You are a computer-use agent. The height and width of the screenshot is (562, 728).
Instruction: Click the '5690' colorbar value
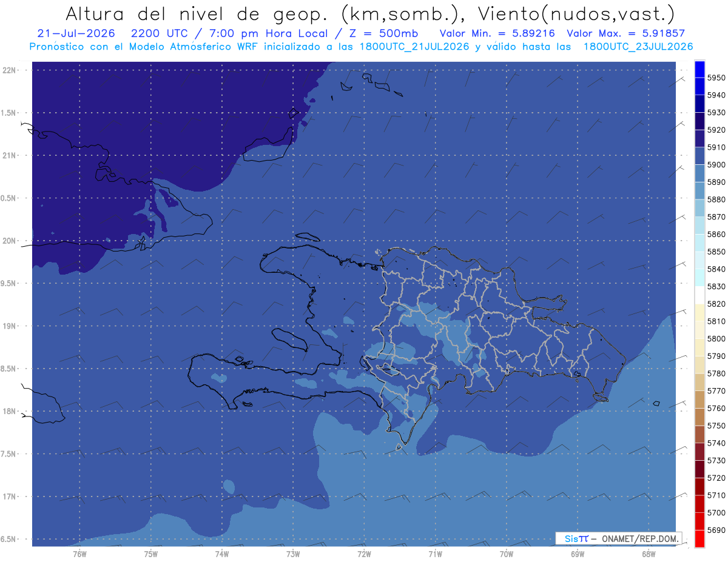click(716, 530)
